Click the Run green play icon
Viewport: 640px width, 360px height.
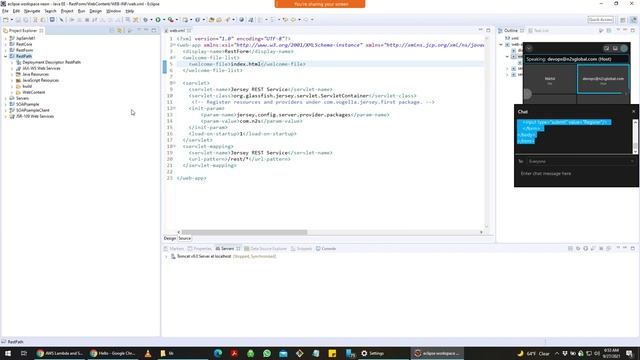pyautogui.click(x=158, y=20)
